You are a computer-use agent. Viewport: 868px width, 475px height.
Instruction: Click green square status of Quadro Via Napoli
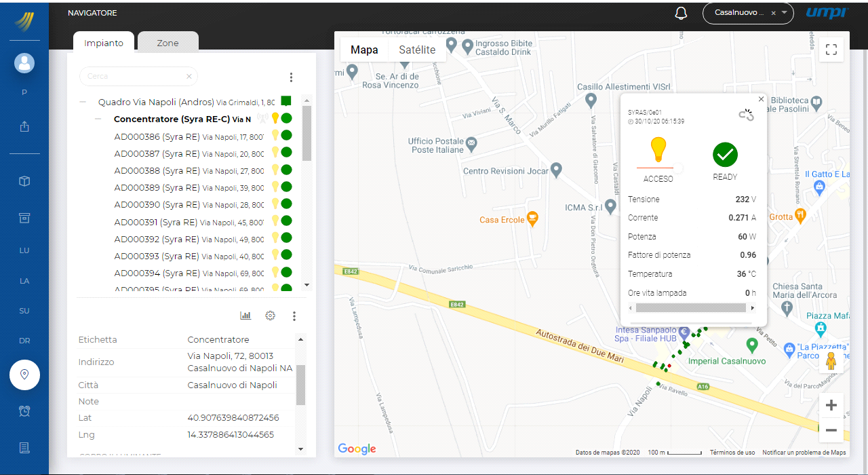pos(286,101)
